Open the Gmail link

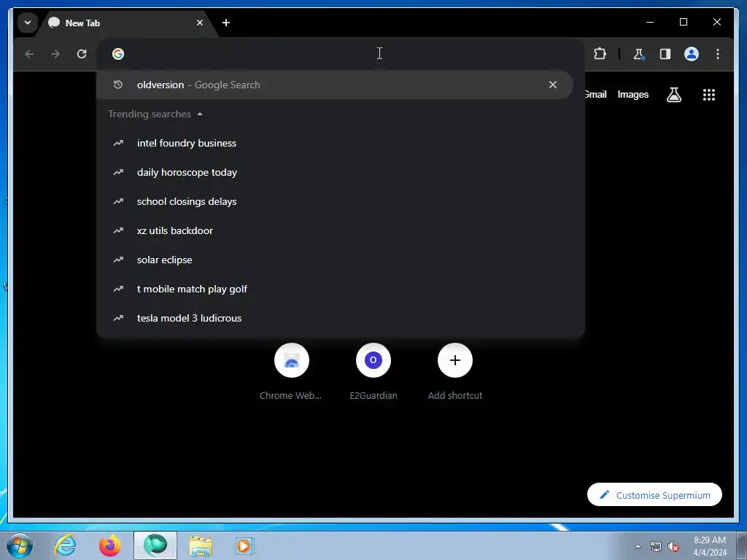tap(595, 94)
